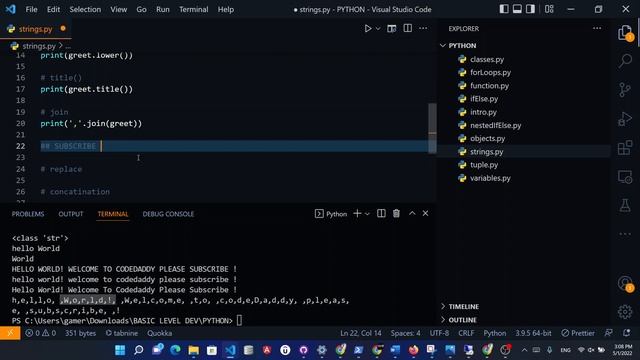
Task: Toggle bottom panel visibility
Action: pyautogui.click(x=517, y=9)
